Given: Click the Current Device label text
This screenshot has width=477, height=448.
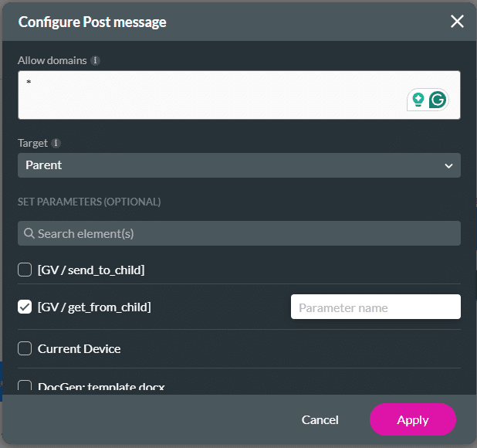Looking at the screenshot, I should click(79, 348).
